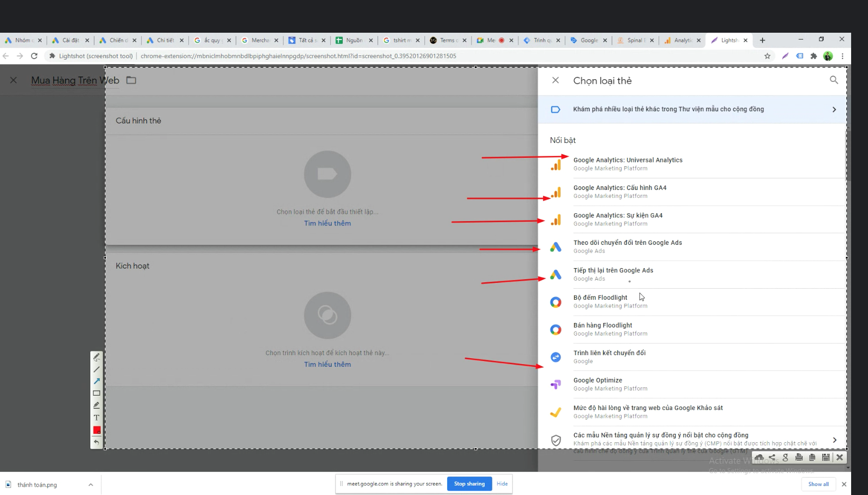This screenshot has width=868, height=495.
Task: Open folder icon beside tag name
Action: coord(131,80)
